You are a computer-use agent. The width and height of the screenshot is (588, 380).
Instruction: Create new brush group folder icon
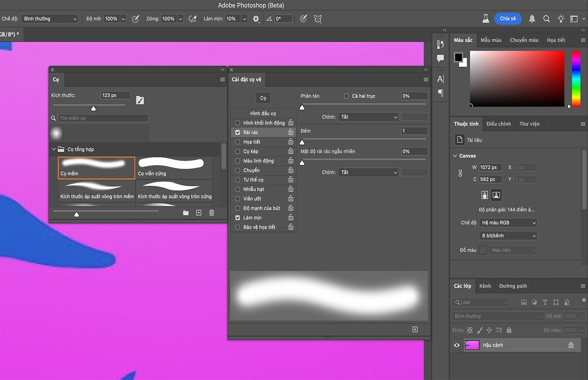point(186,213)
